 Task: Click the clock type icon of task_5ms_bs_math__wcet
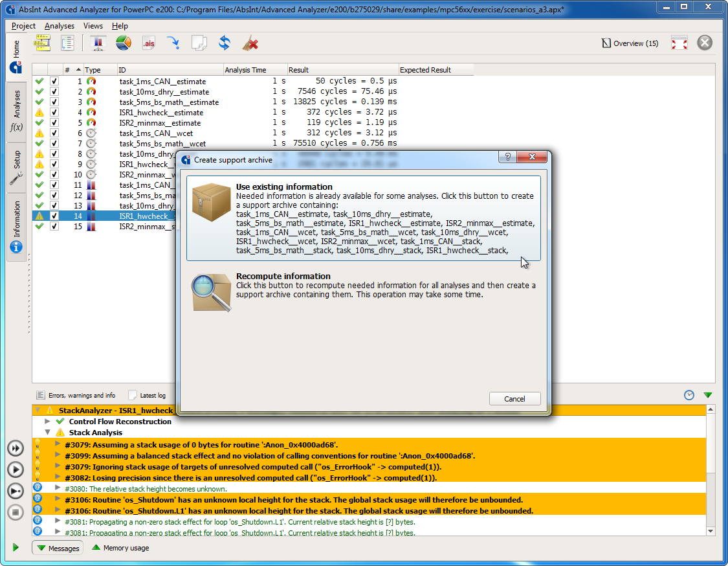coord(91,144)
